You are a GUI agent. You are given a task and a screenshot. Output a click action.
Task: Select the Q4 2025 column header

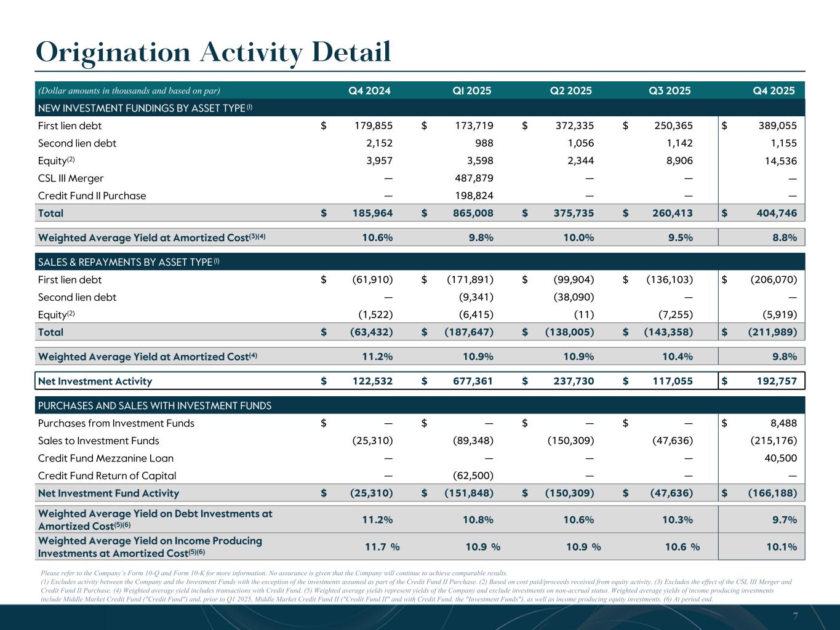point(774,90)
